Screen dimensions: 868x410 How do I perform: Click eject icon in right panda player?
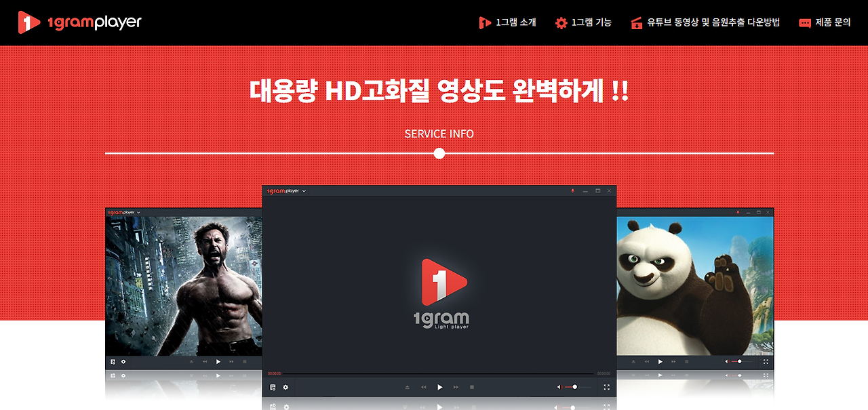[x=634, y=362]
